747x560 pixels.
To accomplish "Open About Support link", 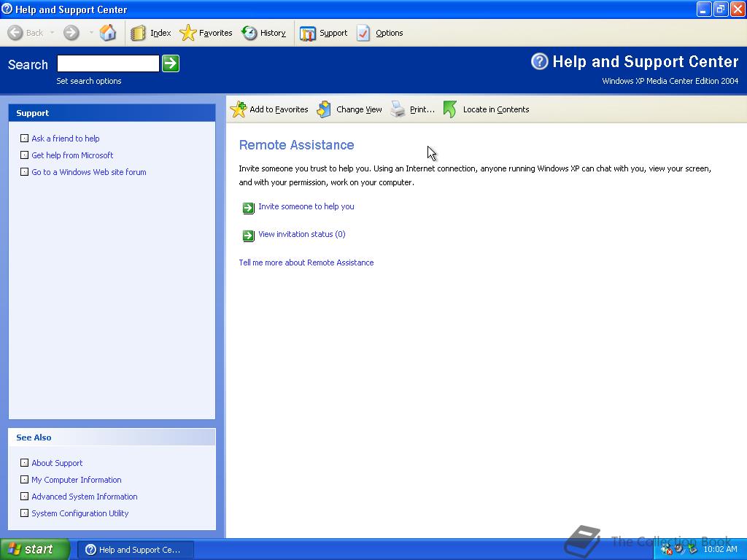I will point(57,463).
